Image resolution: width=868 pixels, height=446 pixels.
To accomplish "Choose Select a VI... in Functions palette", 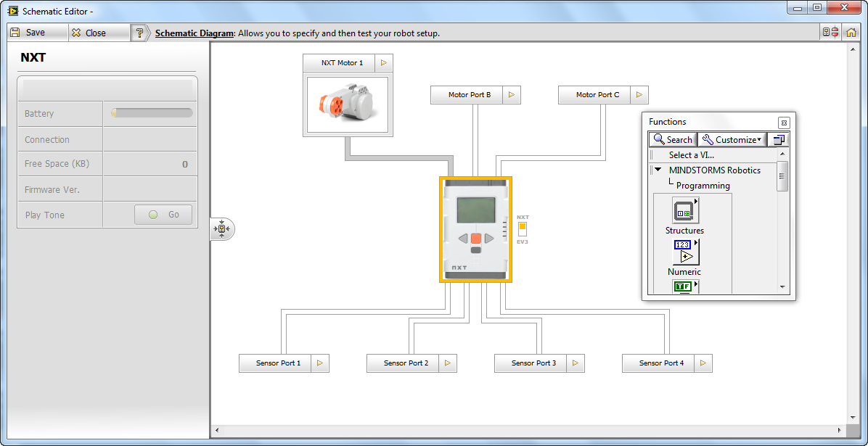I will (x=692, y=155).
